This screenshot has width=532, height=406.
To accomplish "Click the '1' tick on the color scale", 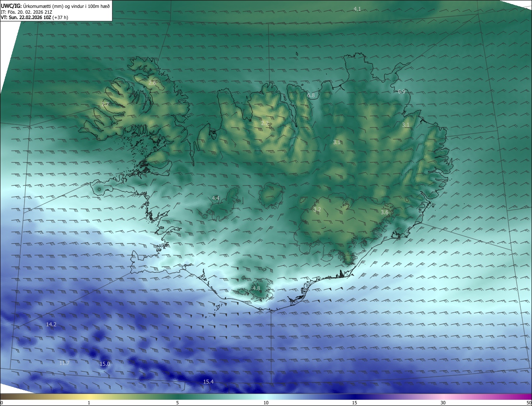I will 89,403.
